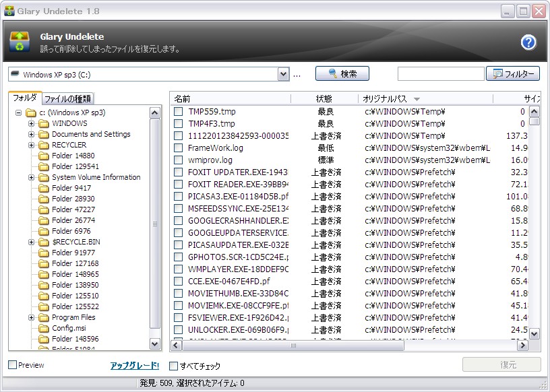
Task: Check the TMP559.tmp file checkbox
Action: point(179,112)
